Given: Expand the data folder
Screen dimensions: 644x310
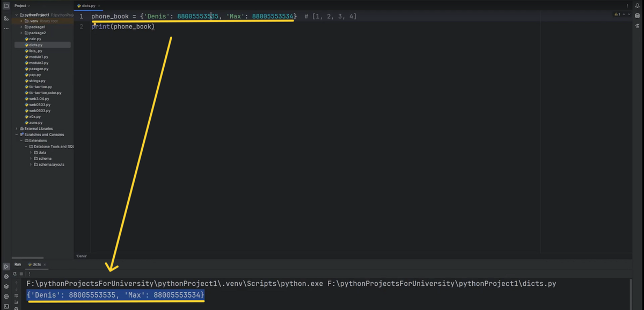Looking at the screenshot, I should point(31,152).
